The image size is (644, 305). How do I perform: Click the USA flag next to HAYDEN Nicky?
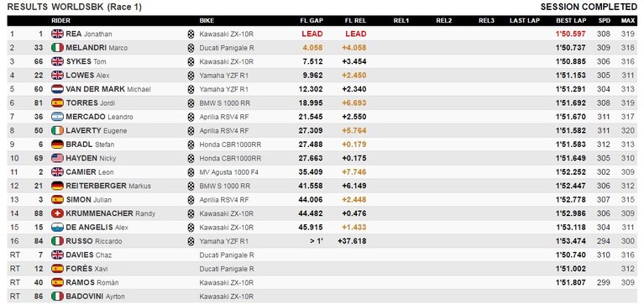[x=57, y=158]
